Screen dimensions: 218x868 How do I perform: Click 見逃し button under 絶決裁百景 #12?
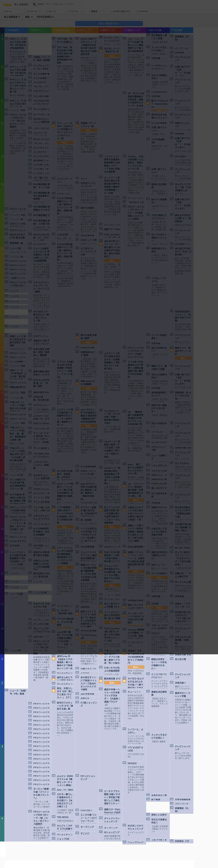[112, 683]
